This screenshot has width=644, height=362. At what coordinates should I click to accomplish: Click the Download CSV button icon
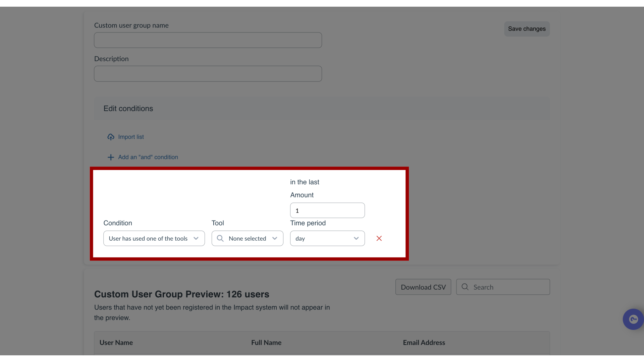(x=423, y=287)
